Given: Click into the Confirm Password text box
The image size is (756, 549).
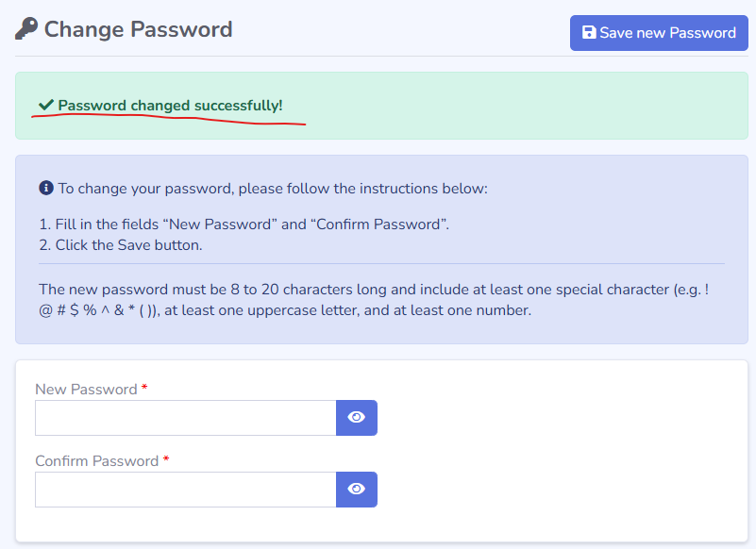Looking at the screenshot, I should [x=185, y=490].
